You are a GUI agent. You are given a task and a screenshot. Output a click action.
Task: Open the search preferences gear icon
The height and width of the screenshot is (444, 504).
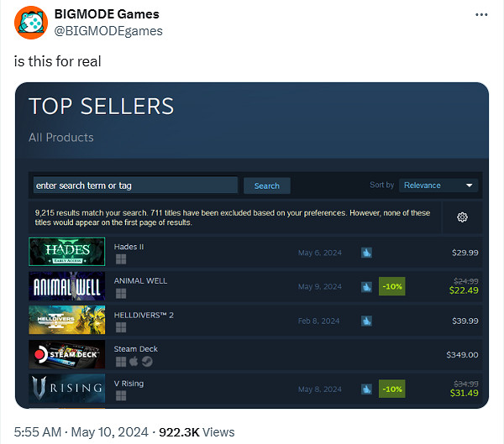pyautogui.click(x=462, y=217)
